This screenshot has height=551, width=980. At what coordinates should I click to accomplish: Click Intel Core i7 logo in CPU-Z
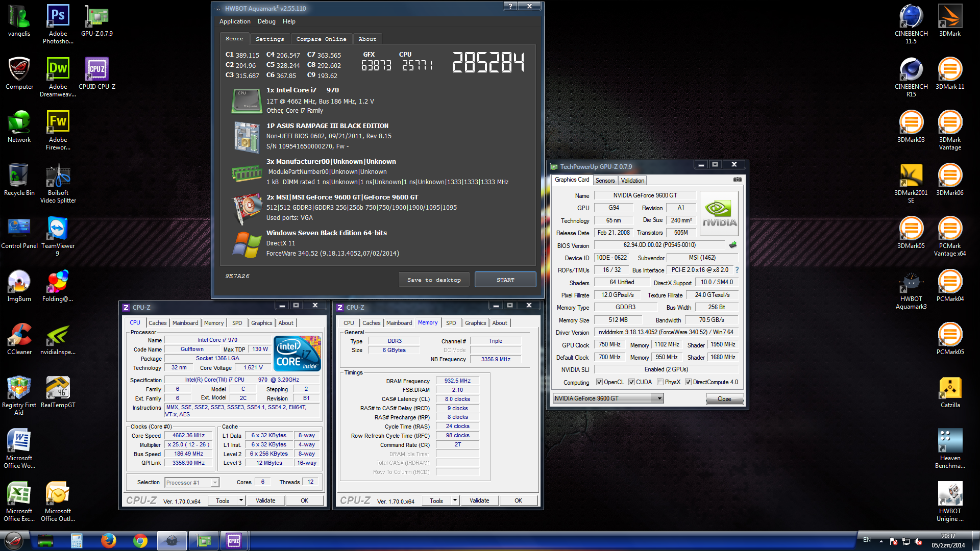297,353
